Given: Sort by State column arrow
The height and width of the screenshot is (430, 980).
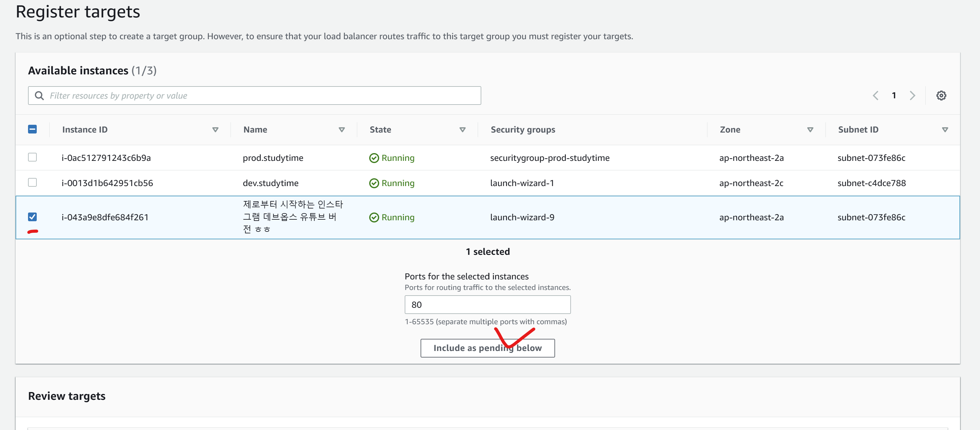Looking at the screenshot, I should [x=462, y=130].
